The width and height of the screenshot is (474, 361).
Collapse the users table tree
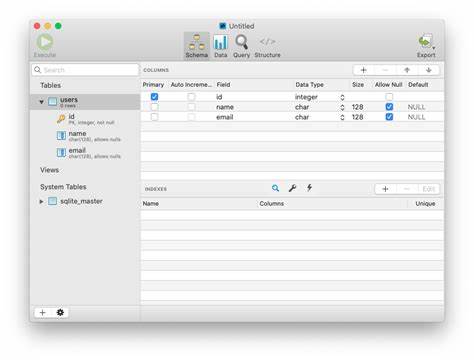tap(41, 102)
